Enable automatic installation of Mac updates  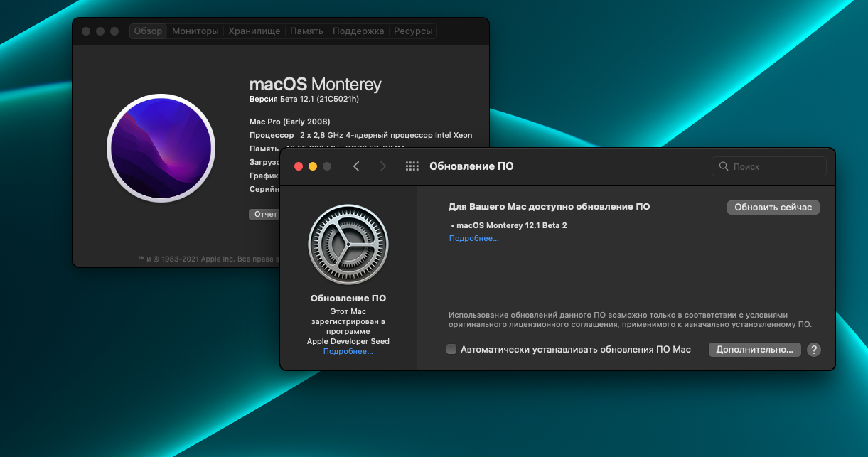pyautogui.click(x=451, y=349)
